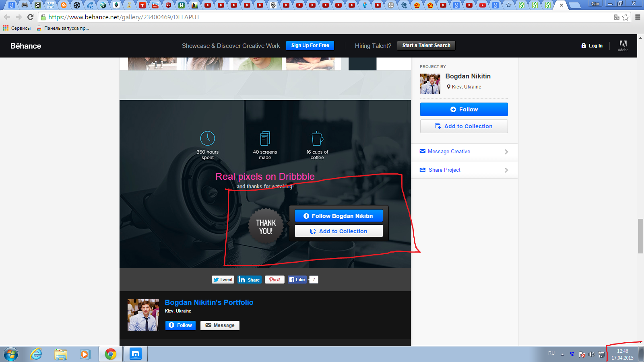Open the Панель запуска bookmark
The height and width of the screenshot is (362, 644).
(x=63, y=28)
